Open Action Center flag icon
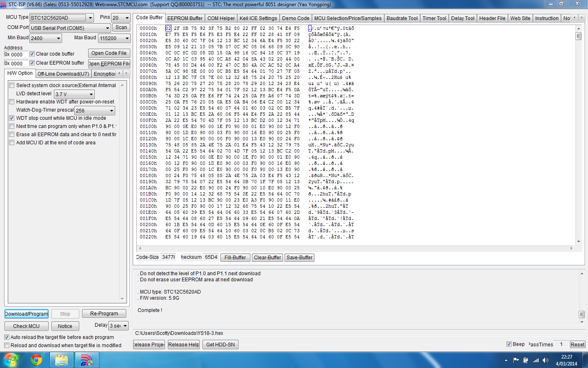Image resolution: width=588 pixels, height=368 pixels. 516,360
